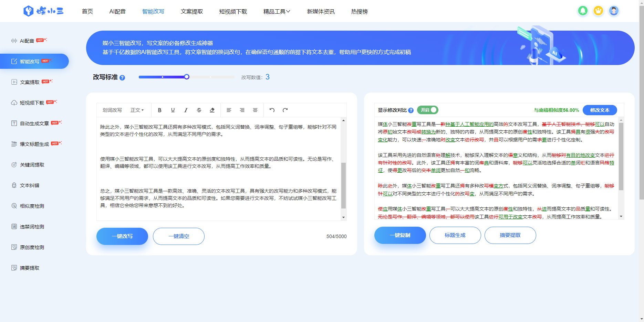Click the 短视频下载 cloud icon

[14, 103]
